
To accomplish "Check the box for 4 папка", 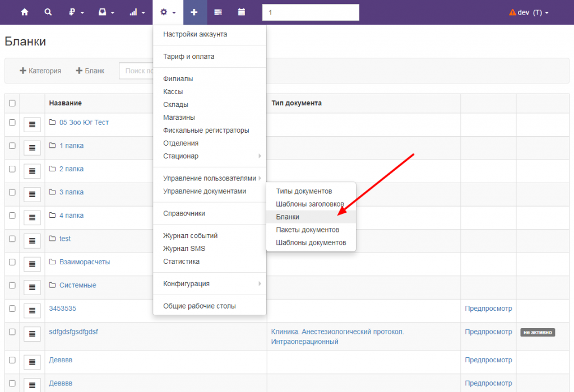I will pyautogui.click(x=12, y=216).
